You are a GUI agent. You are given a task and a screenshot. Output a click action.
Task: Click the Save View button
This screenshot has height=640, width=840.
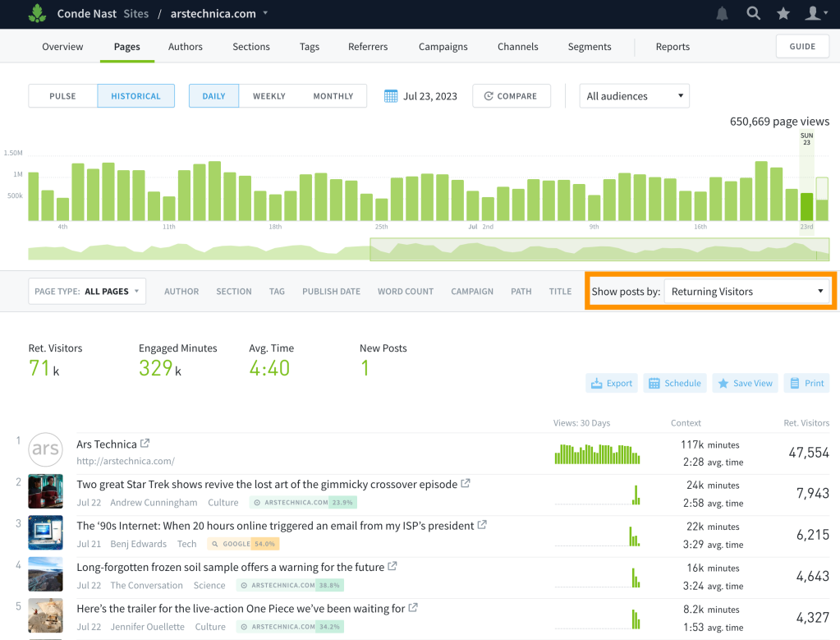(746, 383)
